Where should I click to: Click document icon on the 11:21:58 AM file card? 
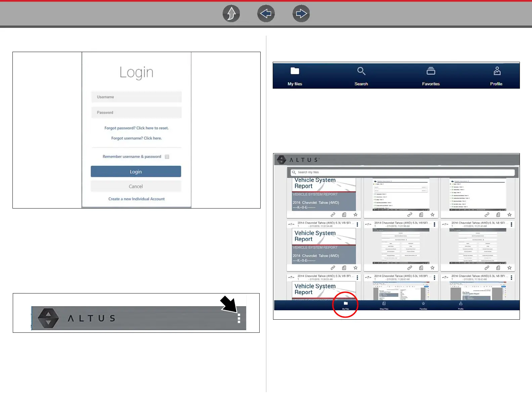pos(421,268)
